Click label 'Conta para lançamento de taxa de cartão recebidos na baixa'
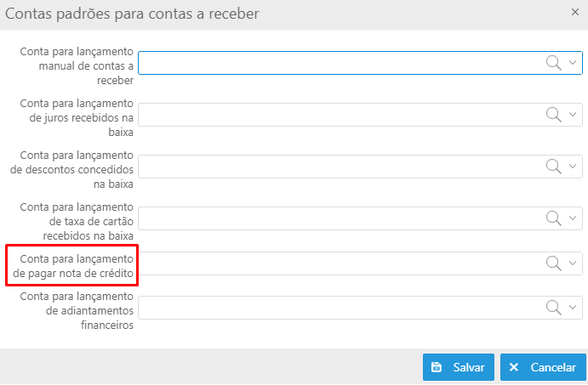The image size is (588, 385). pos(77,221)
